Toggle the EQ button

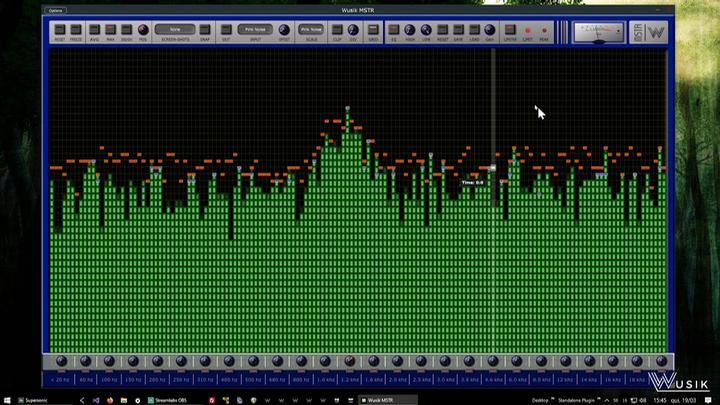(394, 30)
